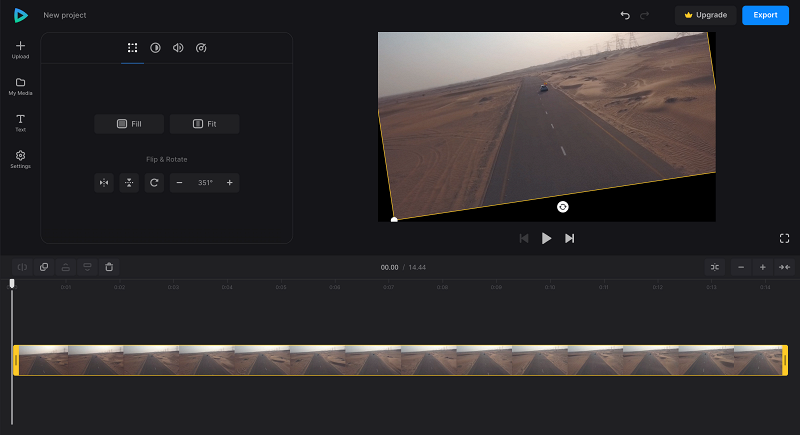Click the clip's right trim handle

pyautogui.click(x=785, y=361)
